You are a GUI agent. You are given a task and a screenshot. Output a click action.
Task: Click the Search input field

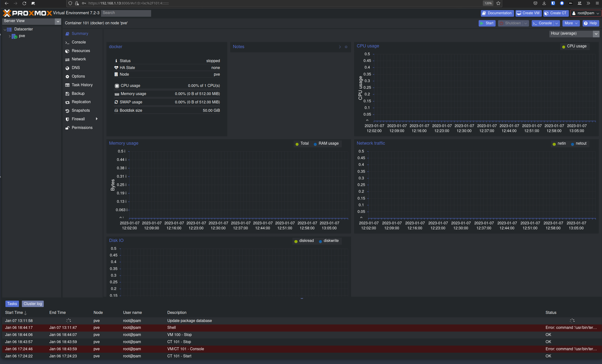tap(126, 13)
